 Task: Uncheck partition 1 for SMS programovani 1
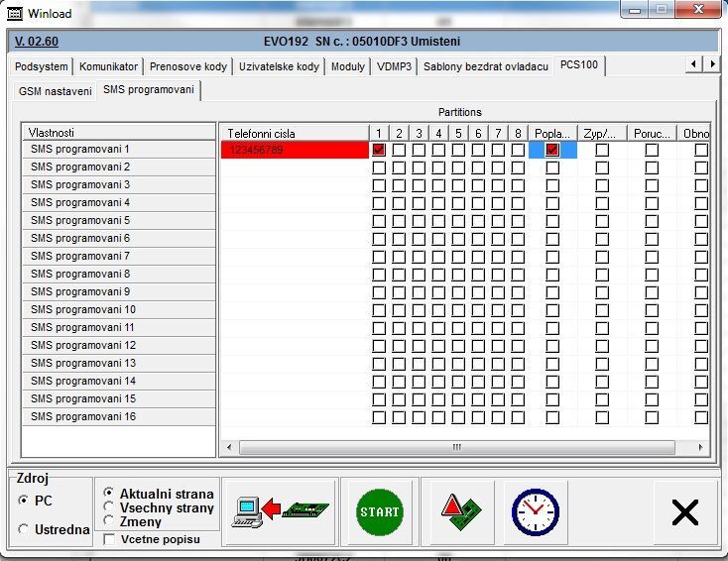click(379, 150)
